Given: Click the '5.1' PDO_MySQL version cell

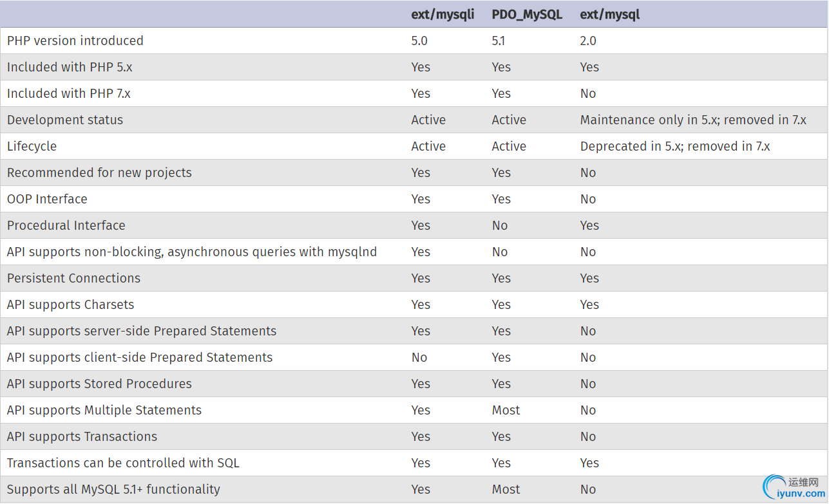Looking at the screenshot, I should pyautogui.click(x=499, y=41).
